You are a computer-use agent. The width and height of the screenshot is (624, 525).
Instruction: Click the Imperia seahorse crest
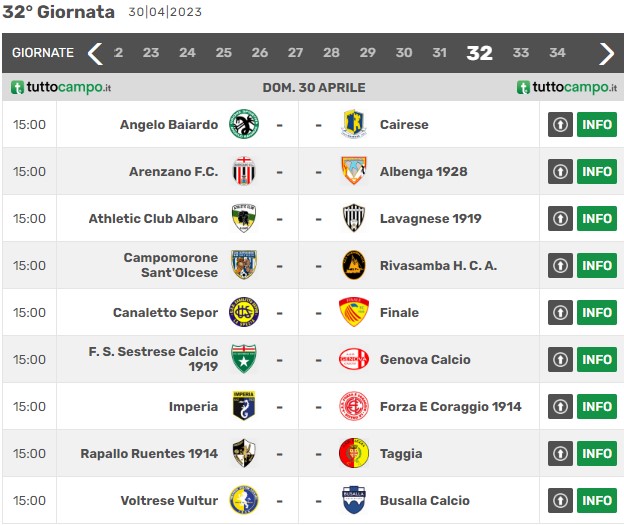click(244, 406)
